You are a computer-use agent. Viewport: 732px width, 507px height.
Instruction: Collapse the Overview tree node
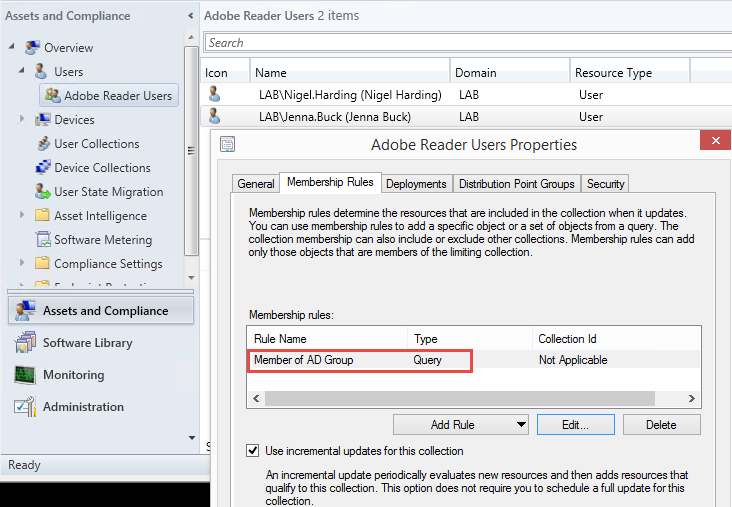pos(12,47)
